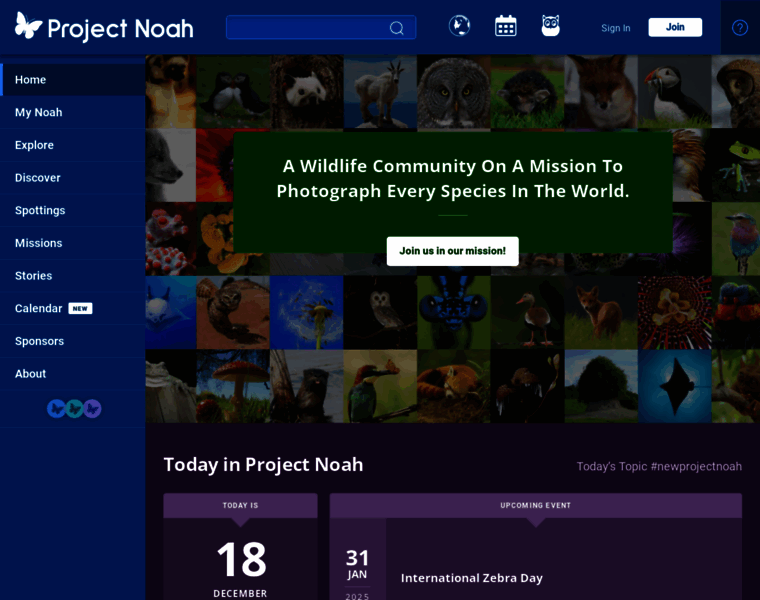760x600 pixels.
Task: Open the red mushroom photo
Action: tap(233, 386)
